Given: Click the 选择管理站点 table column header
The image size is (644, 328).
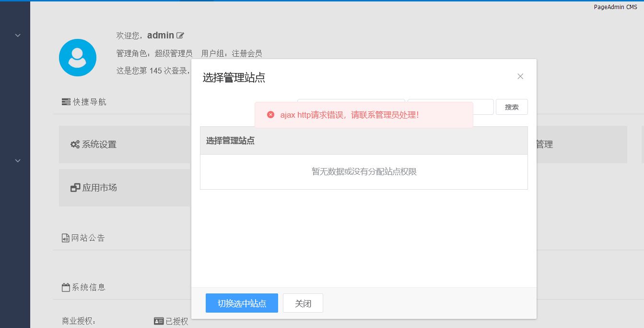Looking at the screenshot, I should click(230, 141).
